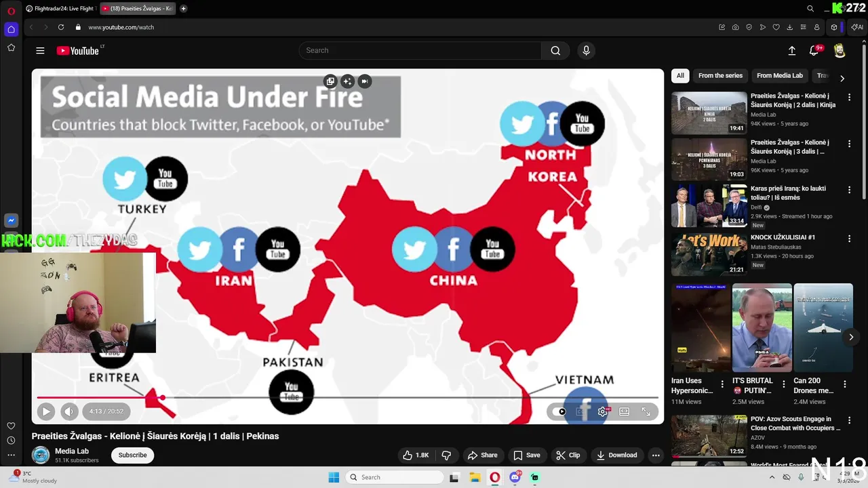Open options for KNOCK UŽKULISIAI #1 video
This screenshot has width=868, height=488.
[x=849, y=239]
